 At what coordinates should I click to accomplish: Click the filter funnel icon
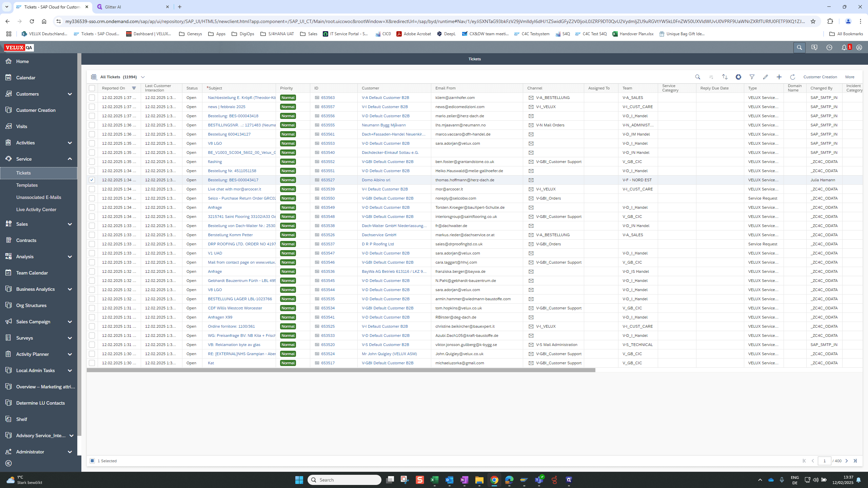[752, 77]
